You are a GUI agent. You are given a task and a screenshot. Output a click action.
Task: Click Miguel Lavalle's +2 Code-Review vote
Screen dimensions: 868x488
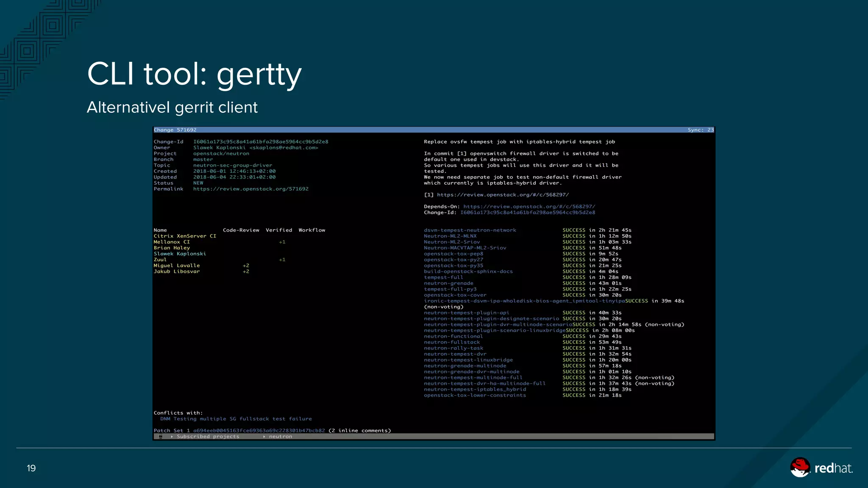(246, 266)
